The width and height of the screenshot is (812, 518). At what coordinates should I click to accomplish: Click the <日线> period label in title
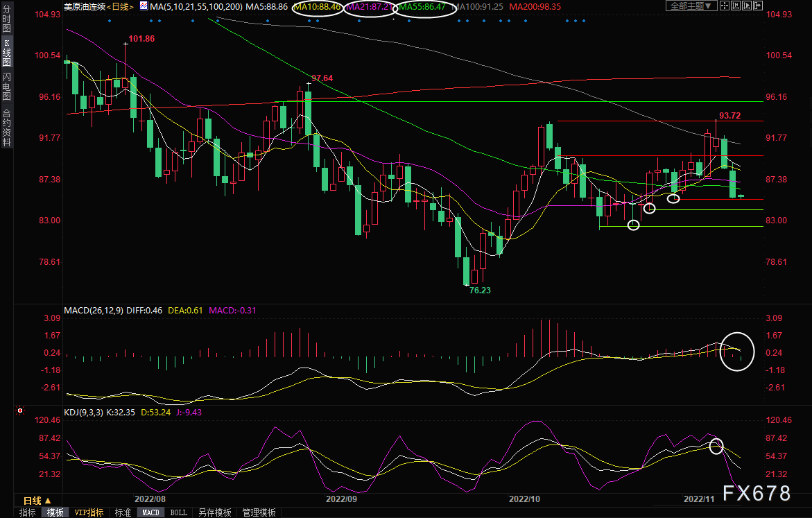point(120,7)
